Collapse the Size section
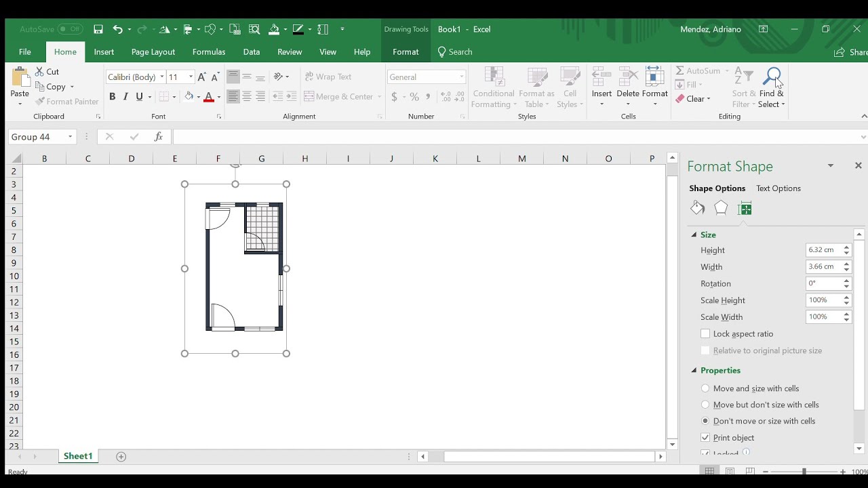Screen dimensions: 868x488 (694, 235)
